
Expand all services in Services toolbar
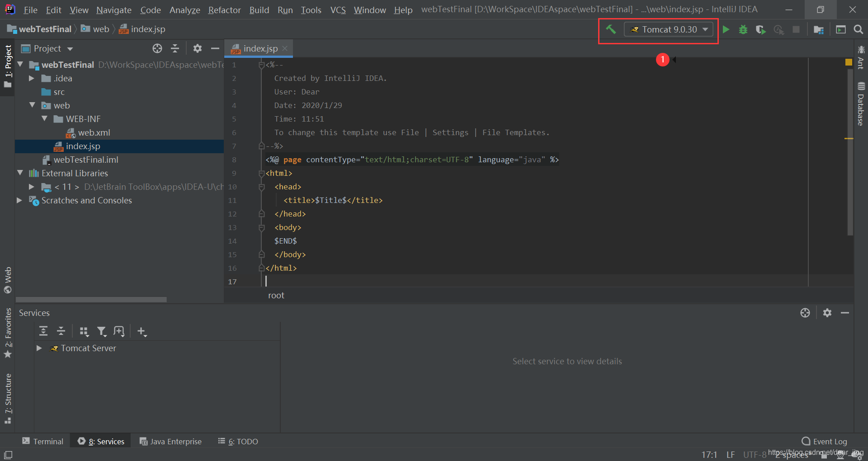tap(43, 331)
